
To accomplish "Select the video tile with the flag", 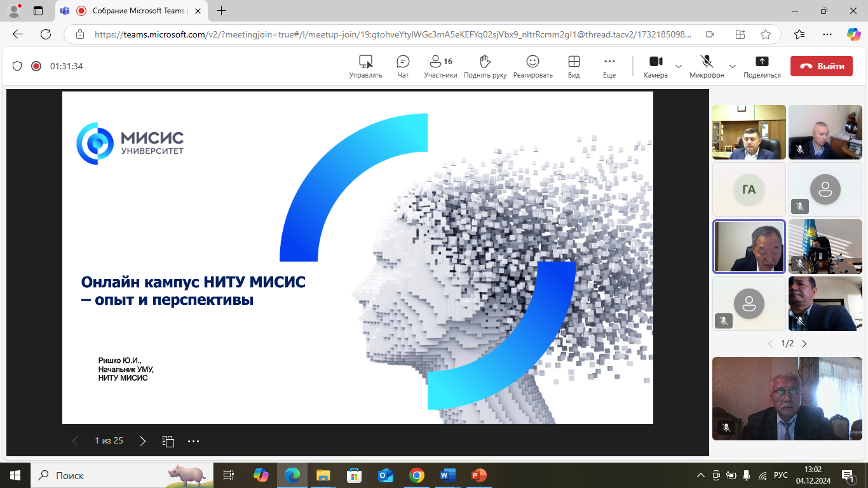I will (825, 247).
